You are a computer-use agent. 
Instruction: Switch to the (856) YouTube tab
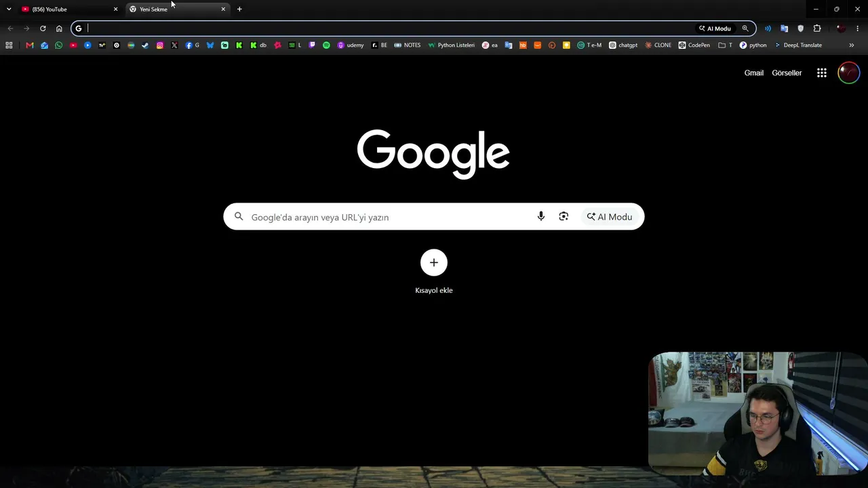pos(71,9)
